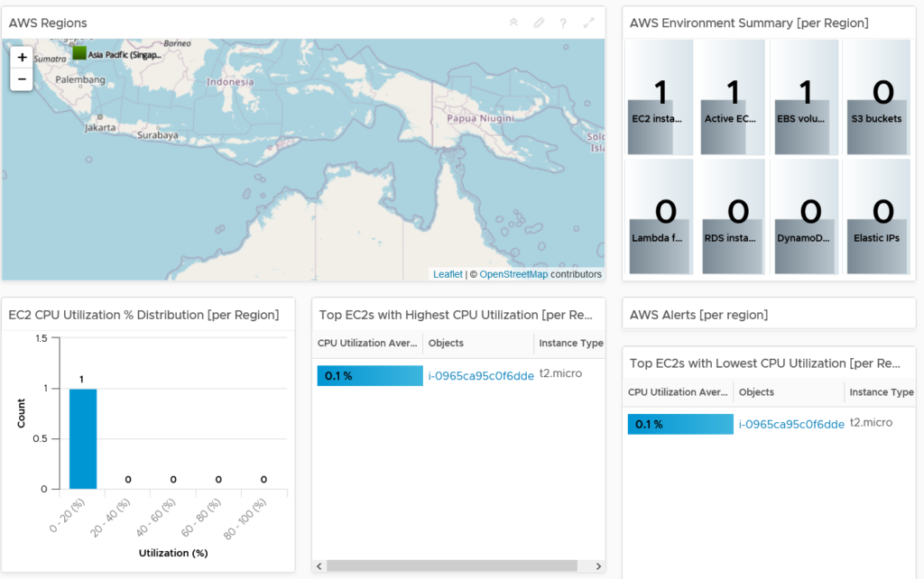Click the 0.1 % bar in Highest CPU table
The image size is (924, 579).
pos(370,376)
